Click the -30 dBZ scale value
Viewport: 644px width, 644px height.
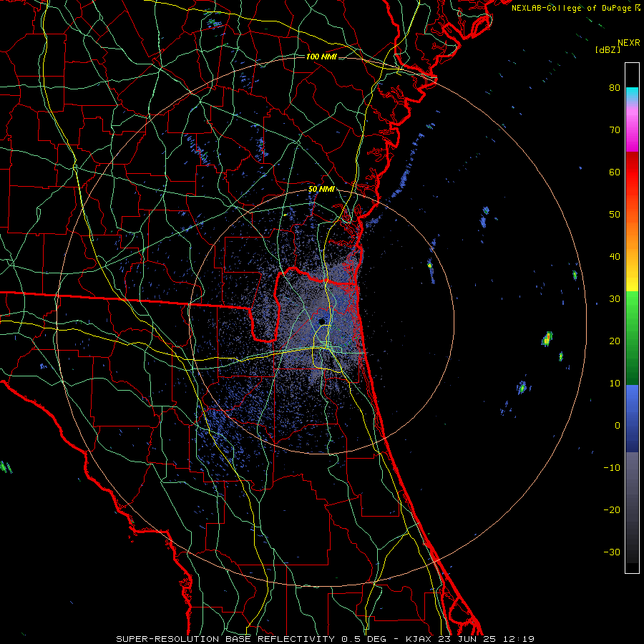point(612,552)
